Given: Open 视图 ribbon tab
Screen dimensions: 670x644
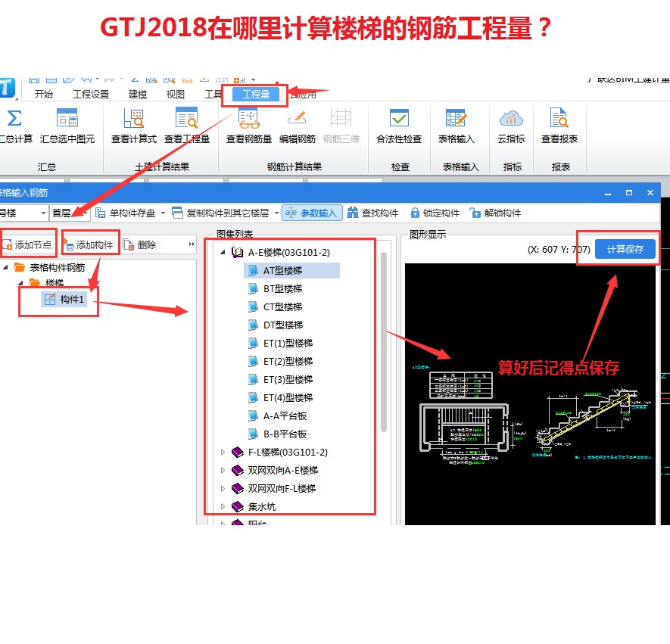Looking at the screenshot, I should (175, 94).
